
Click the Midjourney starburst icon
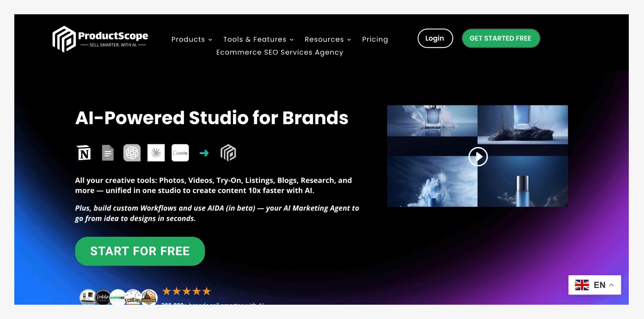pyautogui.click(x=156, y=153)
